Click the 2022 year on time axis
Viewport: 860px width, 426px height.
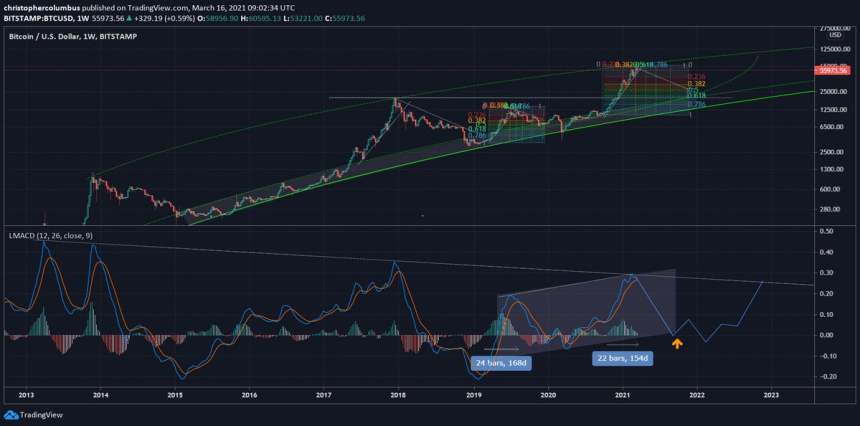pyautogui.click(x=697, y=394)
